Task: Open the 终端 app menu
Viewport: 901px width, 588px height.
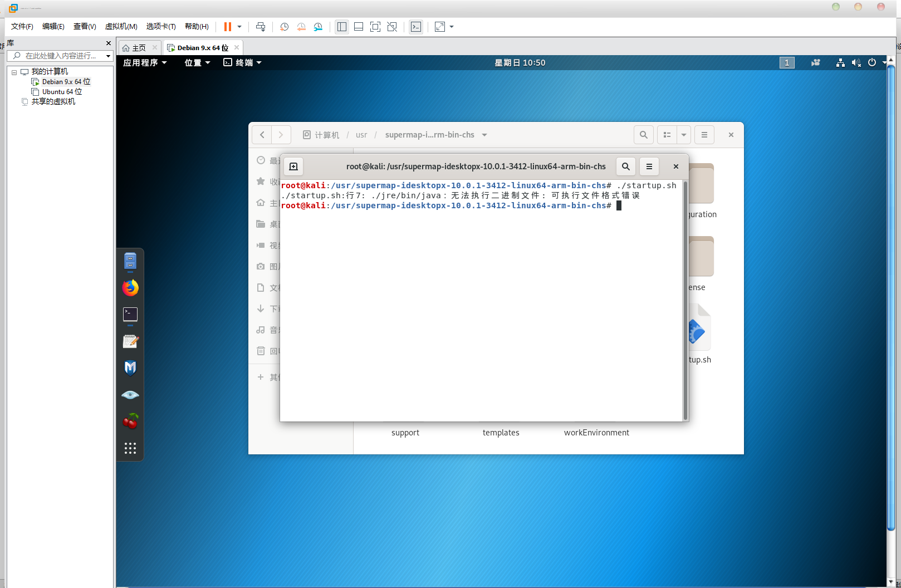Action: click(x=242, y=63)
